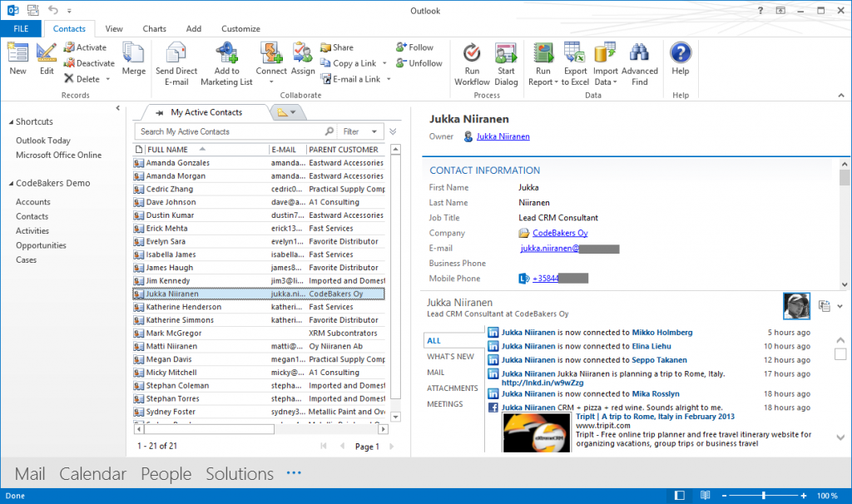Go to the Mail module
852x504 pixels.
click(x=30, y=473)
